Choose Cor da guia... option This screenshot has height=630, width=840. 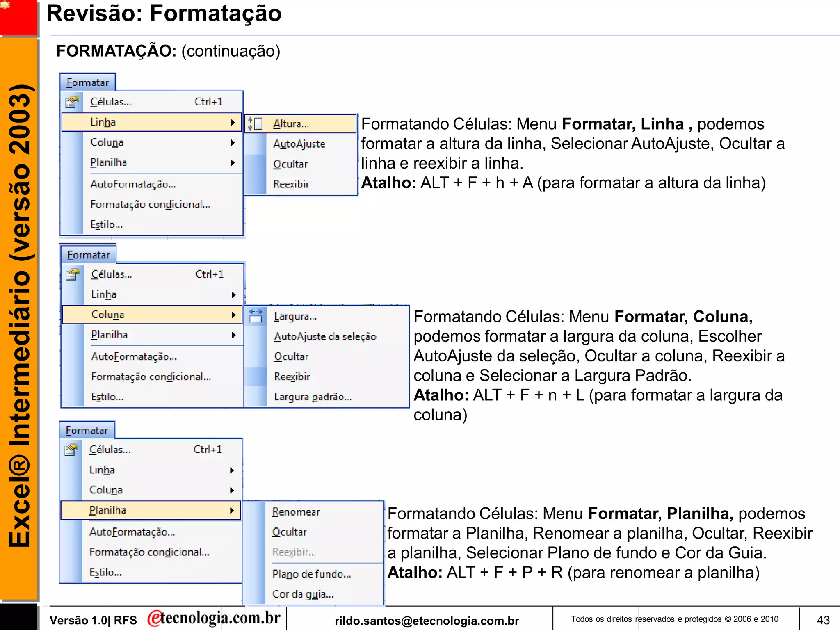point(313,594)
